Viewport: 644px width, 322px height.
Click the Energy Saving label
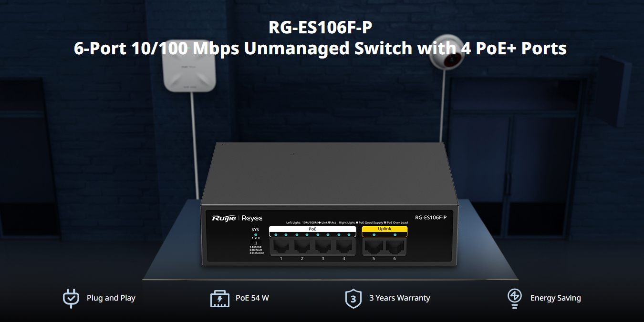[x=556, y=298]
